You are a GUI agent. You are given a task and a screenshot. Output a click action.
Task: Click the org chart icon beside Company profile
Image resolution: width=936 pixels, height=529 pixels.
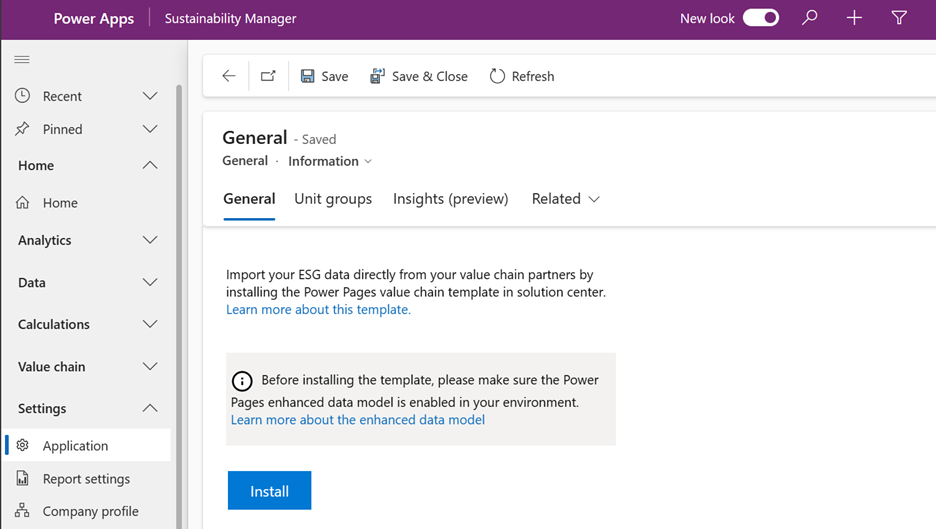(22, 510)
